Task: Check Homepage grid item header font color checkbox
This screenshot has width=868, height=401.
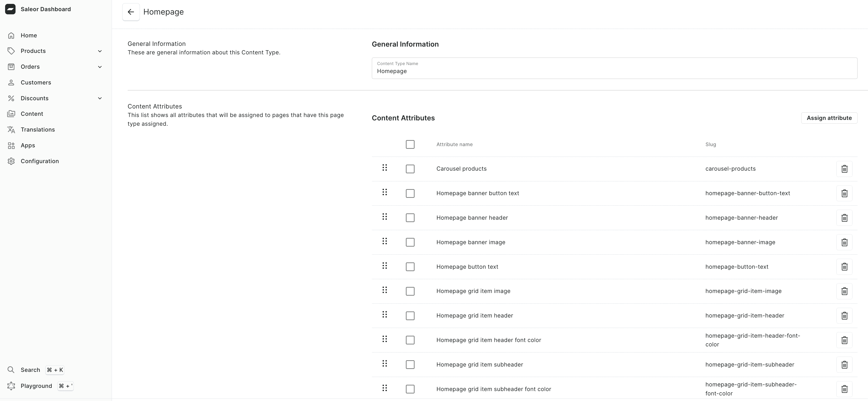Action: (x=410, y=340)
